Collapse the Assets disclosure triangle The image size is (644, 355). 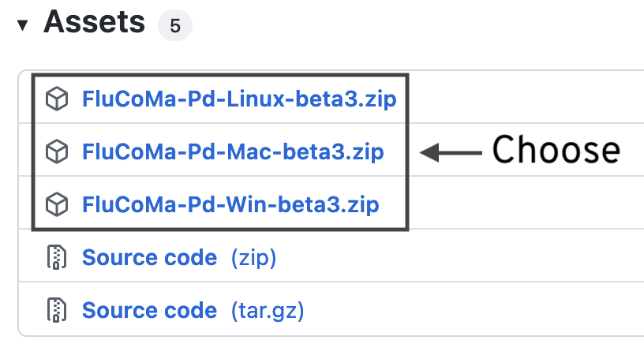coord(23,24)
